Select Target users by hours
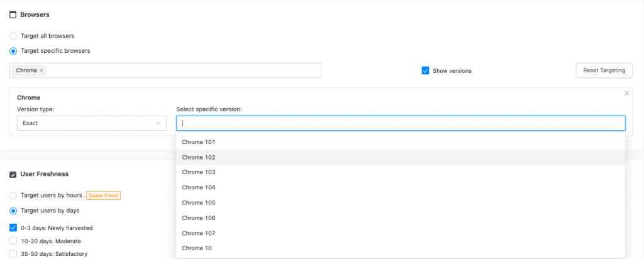 tap(13, 196)
